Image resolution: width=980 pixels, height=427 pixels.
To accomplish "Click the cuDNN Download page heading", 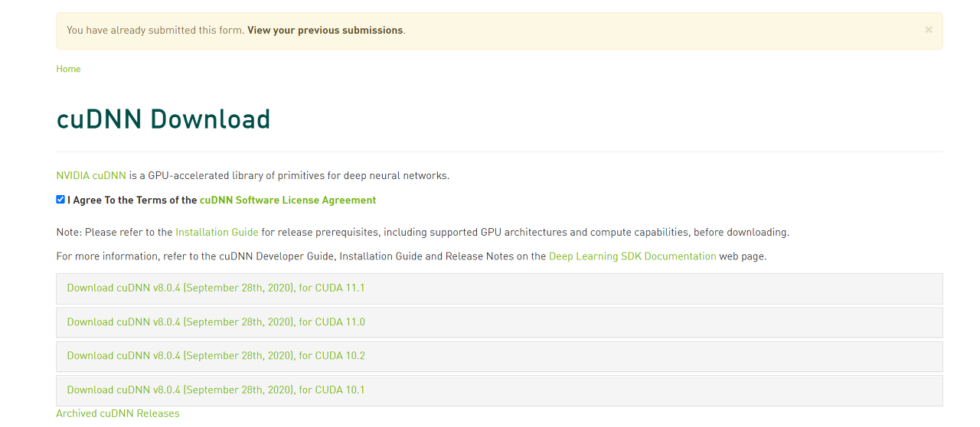I will point(163,119).
